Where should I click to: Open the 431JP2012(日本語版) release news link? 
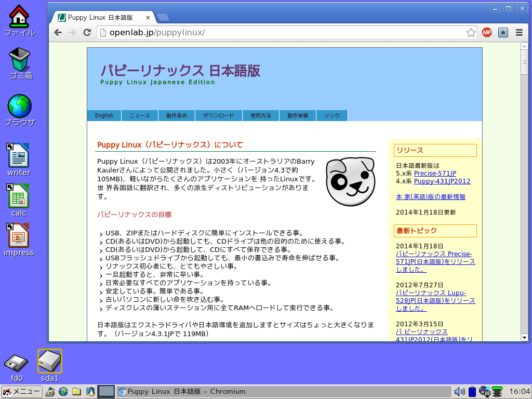(x=434, y=335)
